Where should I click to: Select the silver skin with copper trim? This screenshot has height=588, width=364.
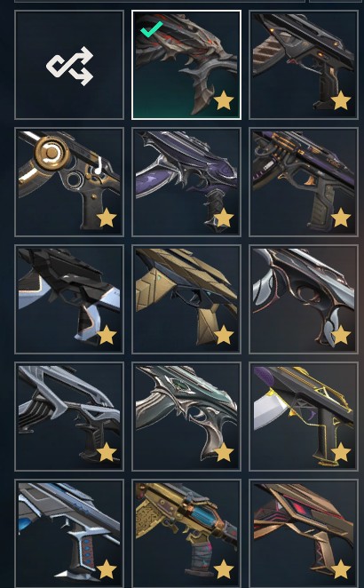pyautogui.click(x=304, y=299)
